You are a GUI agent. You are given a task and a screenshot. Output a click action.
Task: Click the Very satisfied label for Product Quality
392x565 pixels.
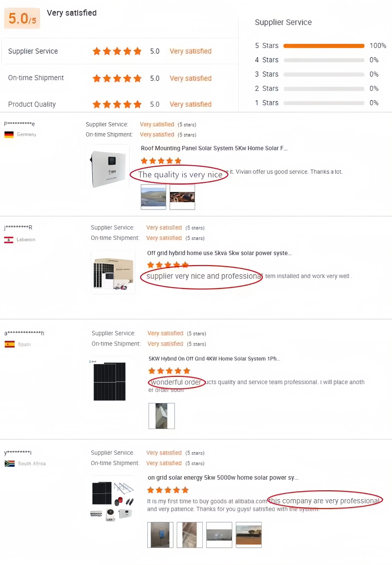191,104
